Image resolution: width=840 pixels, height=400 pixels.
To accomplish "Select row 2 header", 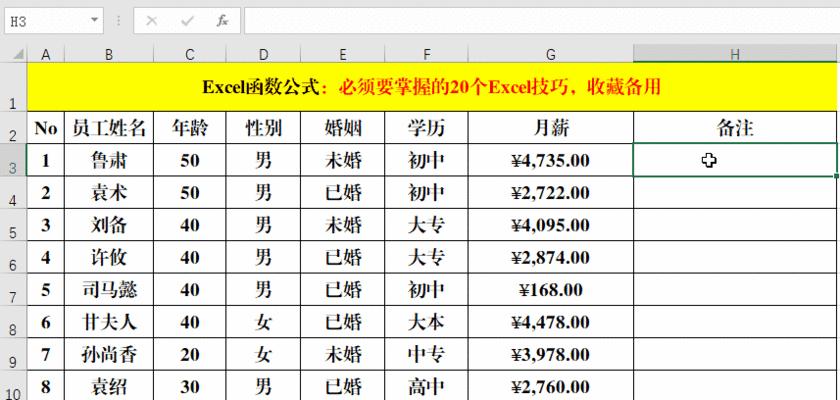I will 13,128.
